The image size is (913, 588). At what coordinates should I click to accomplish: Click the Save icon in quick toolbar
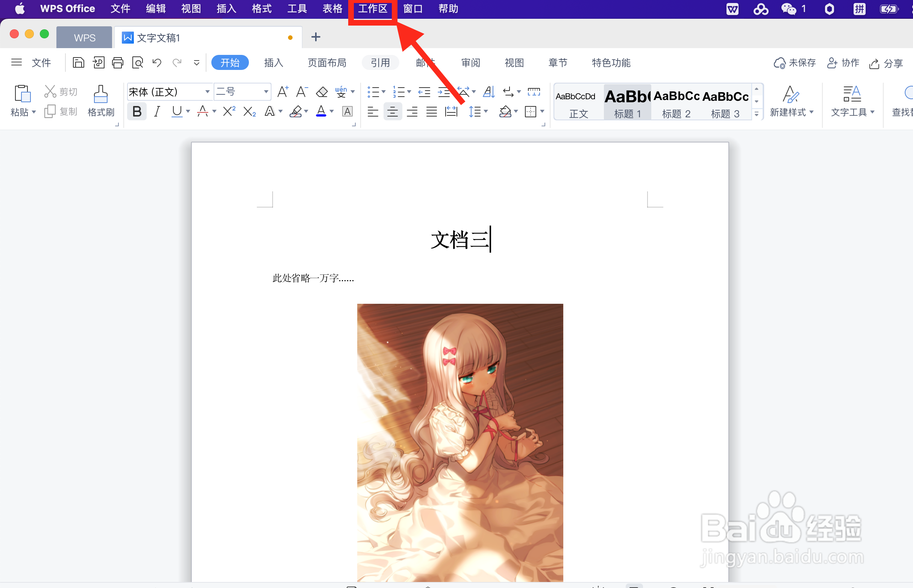pos(78,62)
